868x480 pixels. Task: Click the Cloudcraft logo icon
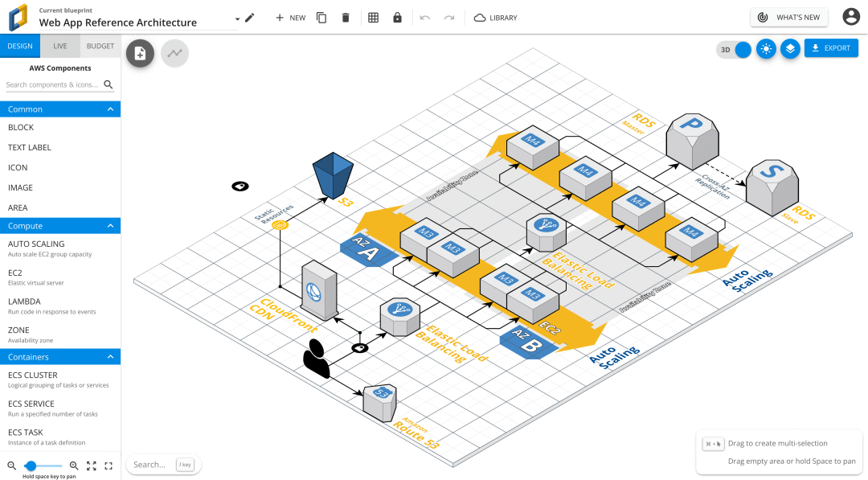tap(18, 18)
